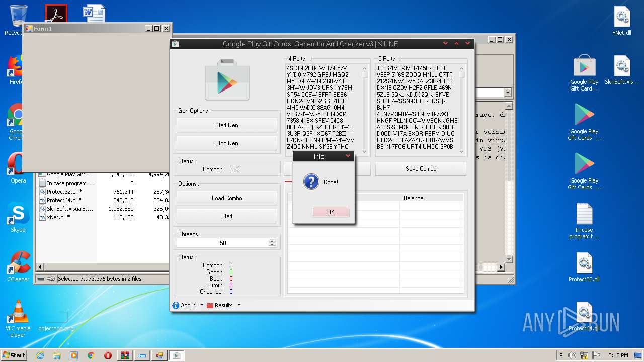Expand the Results dropdown arrow
This screenshot has height=362, width=644.
(x=239, y=305)
